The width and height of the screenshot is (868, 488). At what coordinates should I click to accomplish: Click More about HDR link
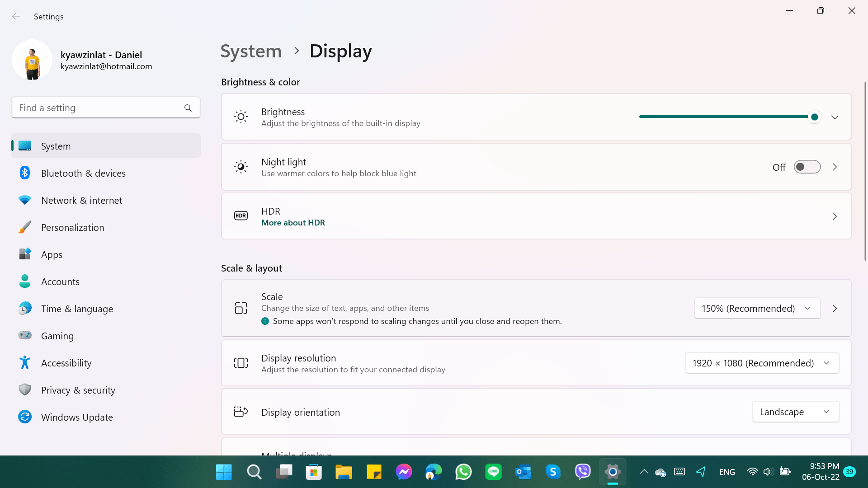click(x=292, y=222)
